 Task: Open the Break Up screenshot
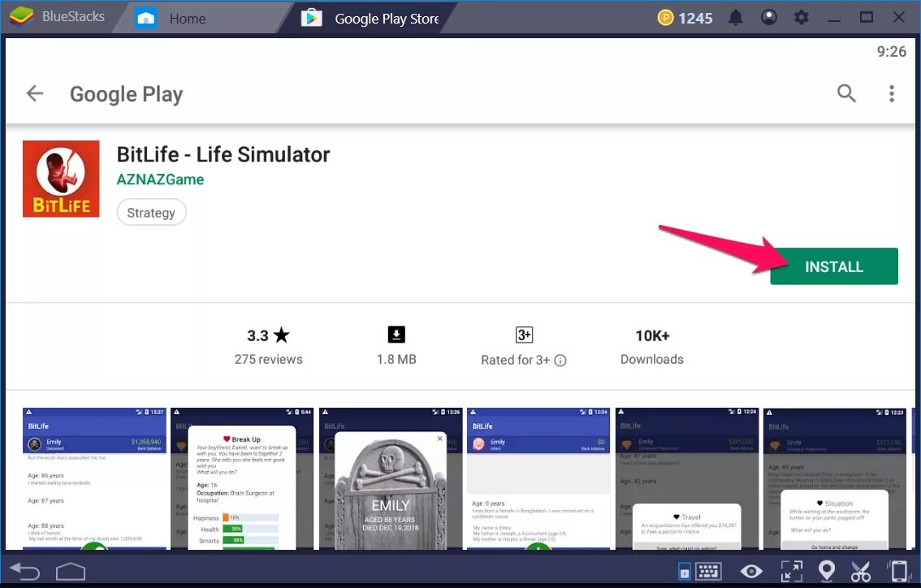coord(242,478)
